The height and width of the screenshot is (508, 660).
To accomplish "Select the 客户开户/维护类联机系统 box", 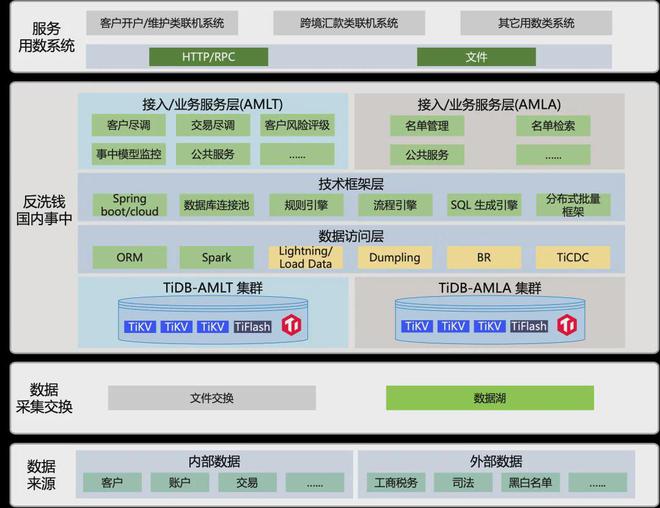I will coord(162,23).
